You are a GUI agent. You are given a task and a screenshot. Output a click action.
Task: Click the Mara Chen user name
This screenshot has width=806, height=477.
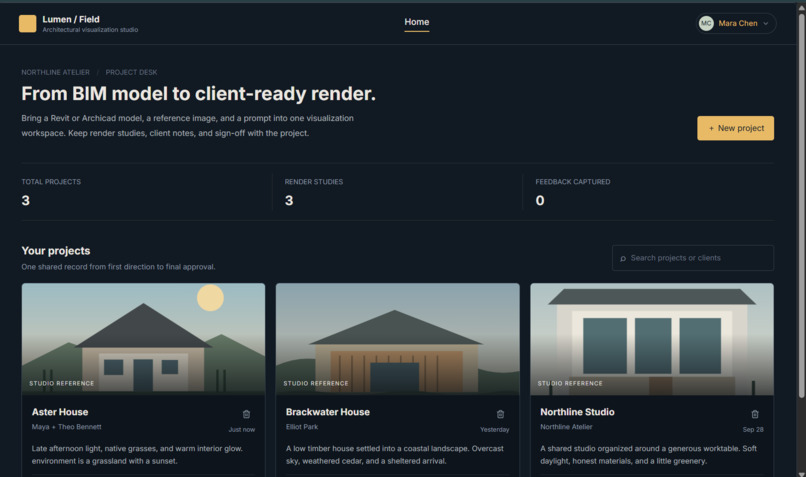click(x=738, y=24)
